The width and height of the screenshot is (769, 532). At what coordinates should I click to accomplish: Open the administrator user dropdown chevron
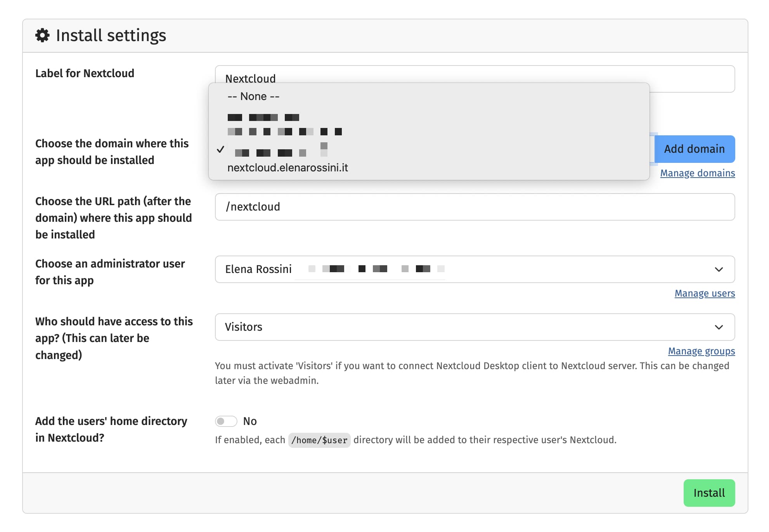720,269
